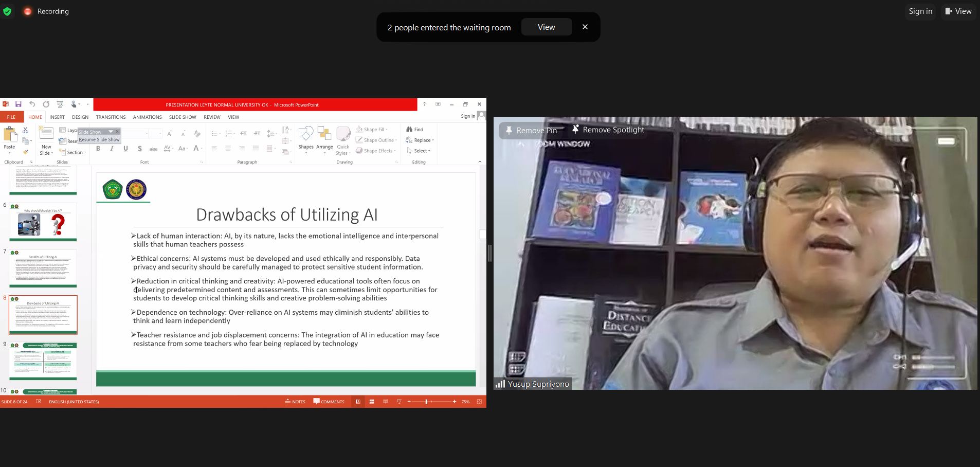Open the TRANSITIONS ribbon tab
Screen dimensions: 980x467
tap(111, 117)
